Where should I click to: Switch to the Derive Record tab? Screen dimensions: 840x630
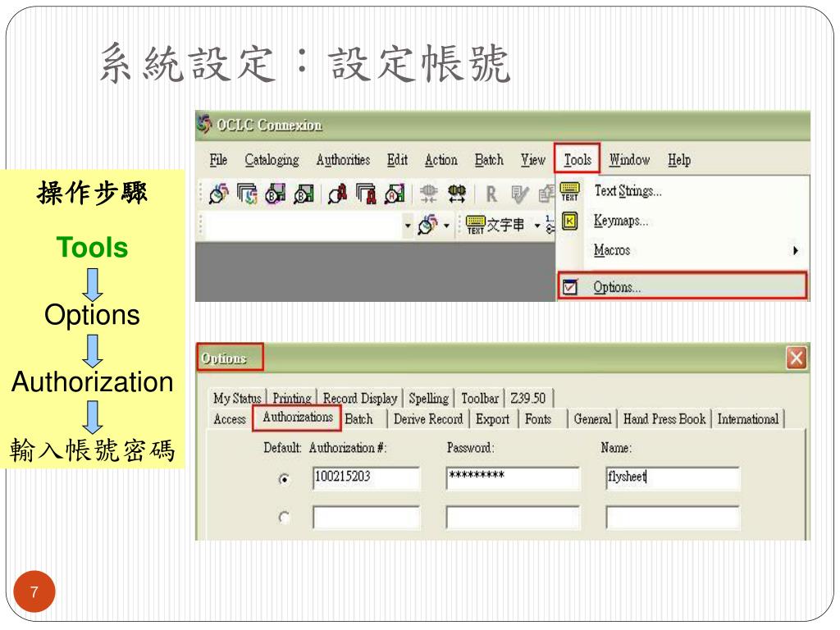point(428,419)
